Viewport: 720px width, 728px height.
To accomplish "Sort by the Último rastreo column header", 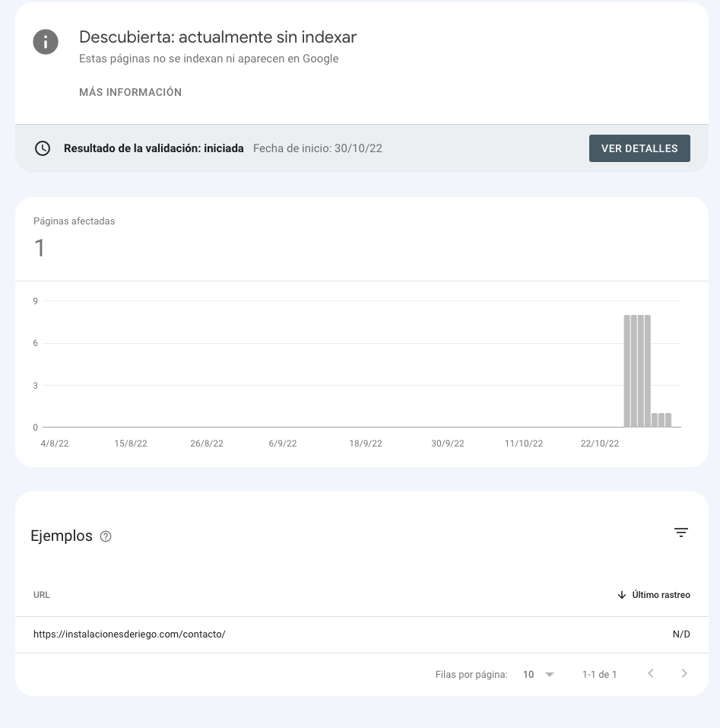I will coord(661,595).
